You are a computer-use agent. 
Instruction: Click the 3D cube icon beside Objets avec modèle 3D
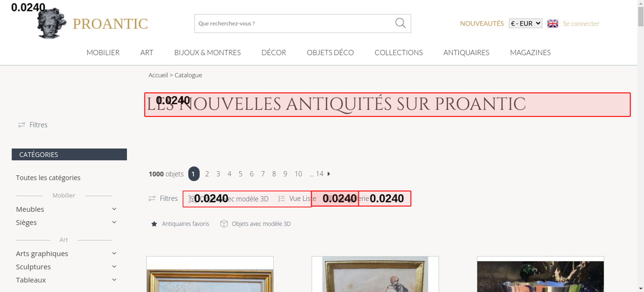224,224
